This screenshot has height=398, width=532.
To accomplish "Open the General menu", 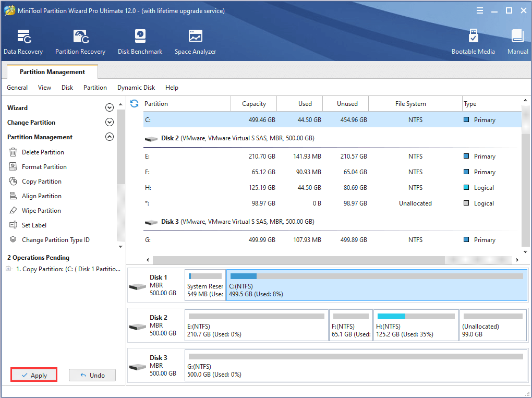I will [x=17, y=88].
